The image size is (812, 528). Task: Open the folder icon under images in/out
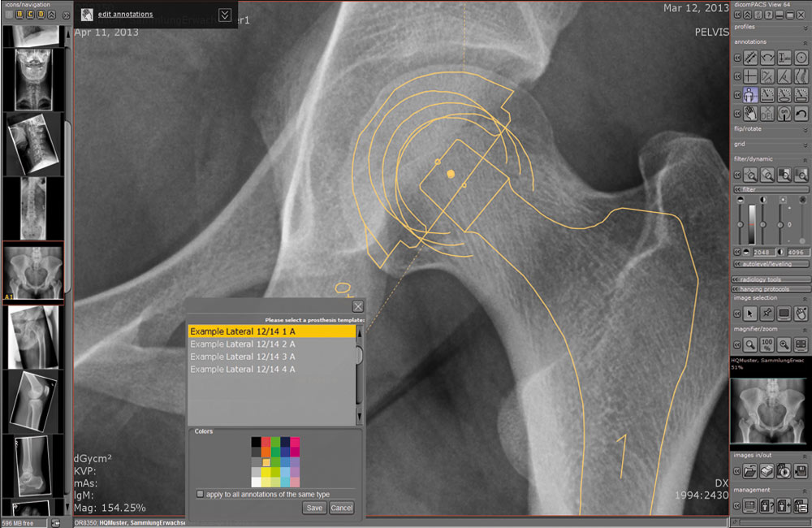tap(749, 470)
